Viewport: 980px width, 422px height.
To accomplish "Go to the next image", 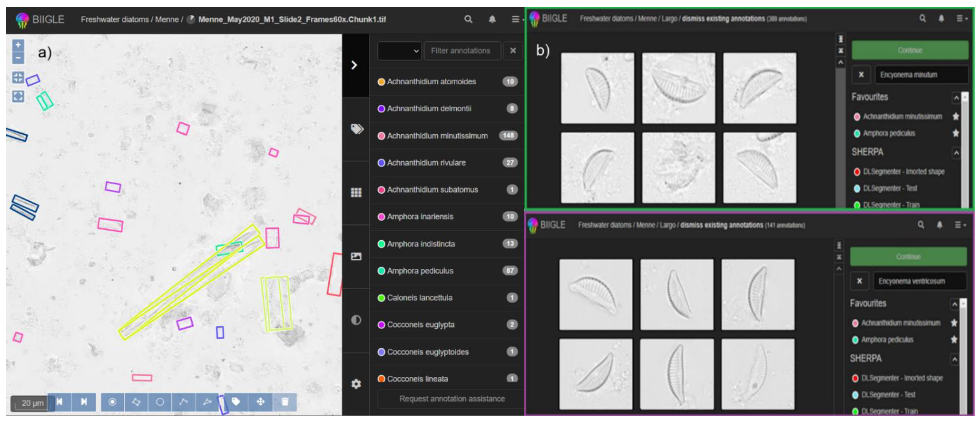I will pyautogui.click(x=84, y=402).
